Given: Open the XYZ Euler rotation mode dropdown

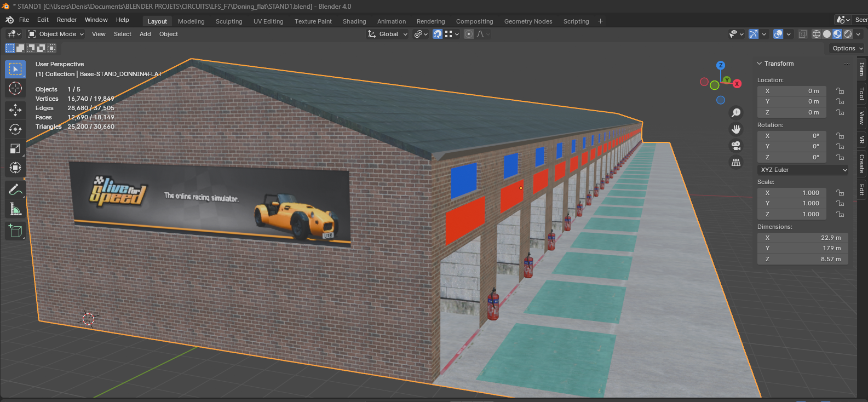Looking at the screenshot, I should pos(803,170).
